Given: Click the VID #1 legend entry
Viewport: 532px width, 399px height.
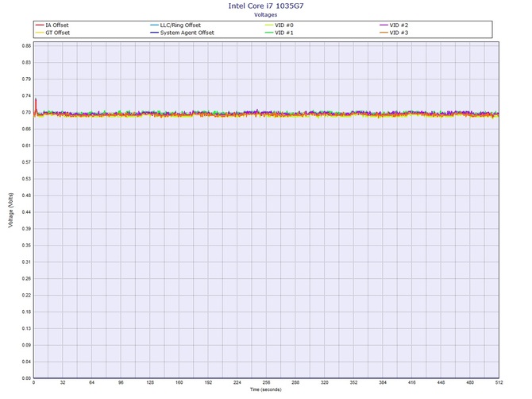Looking at the screenshot, I should (279, 33).
